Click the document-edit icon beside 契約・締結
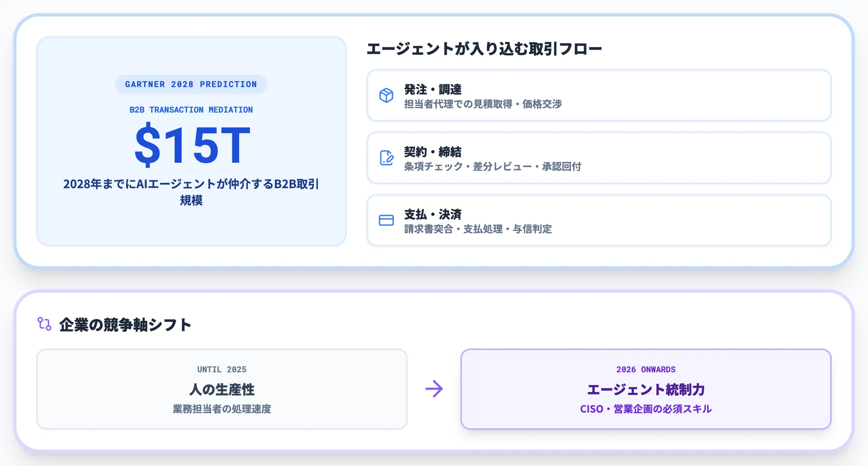 pos(386,158)
